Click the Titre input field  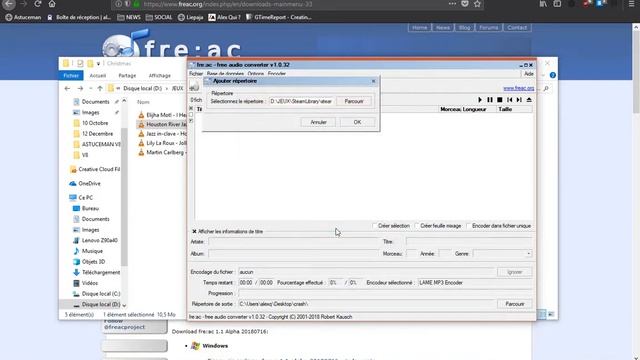coord(469,242)
